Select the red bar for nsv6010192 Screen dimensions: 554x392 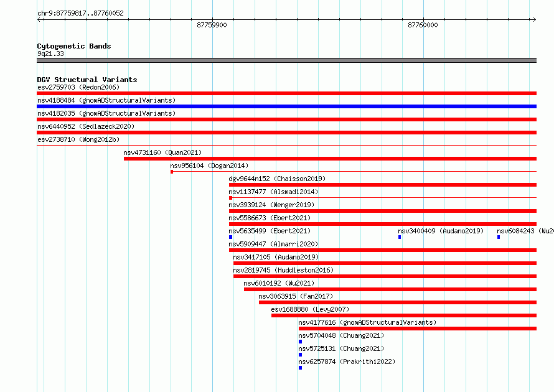click(x=390, y=289)
